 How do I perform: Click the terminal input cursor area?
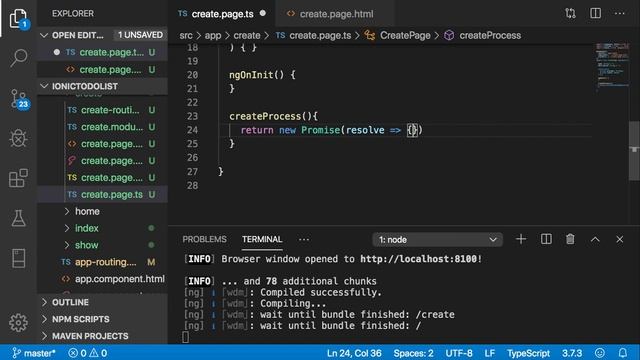186,337
